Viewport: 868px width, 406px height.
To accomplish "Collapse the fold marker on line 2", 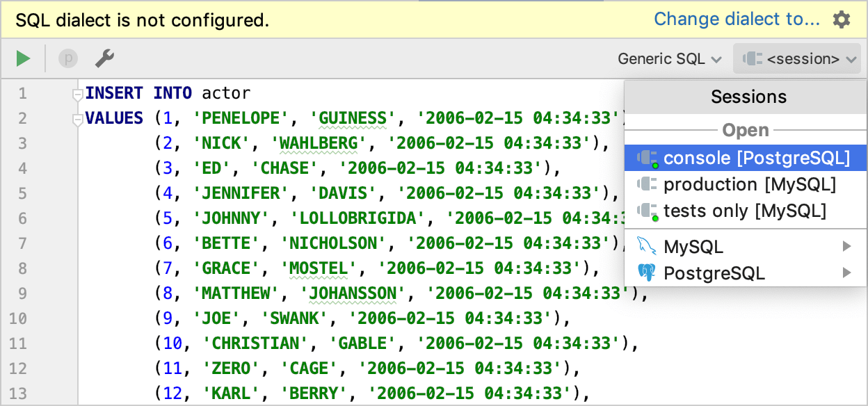I will coord(78,120).
